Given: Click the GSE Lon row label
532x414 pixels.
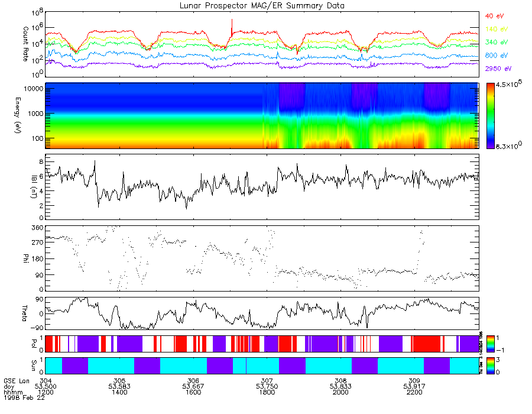Looking at the screenshot, I should [16, 380].
